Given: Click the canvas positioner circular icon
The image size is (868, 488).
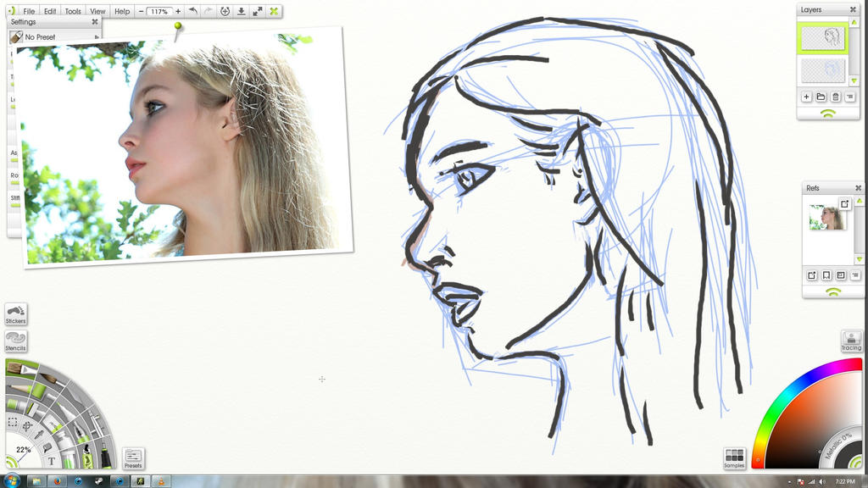Looking at the screenshot, I should [x=225, y=11].
